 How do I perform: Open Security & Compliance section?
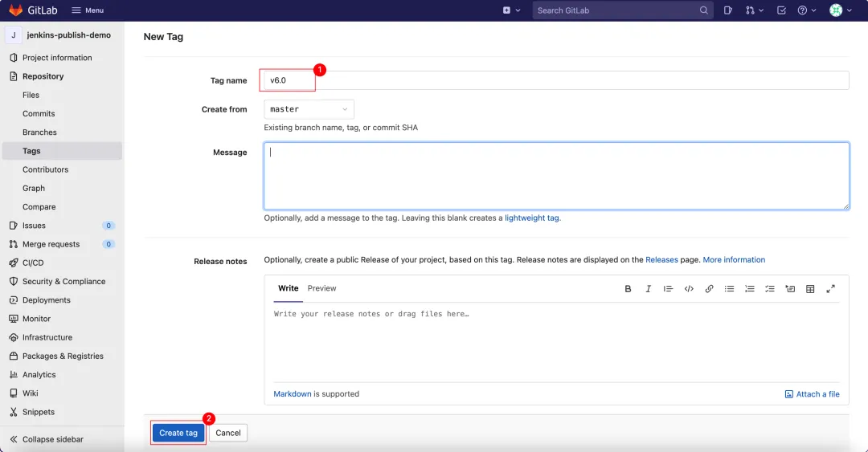pyautogui.click(x=63, y=282)
